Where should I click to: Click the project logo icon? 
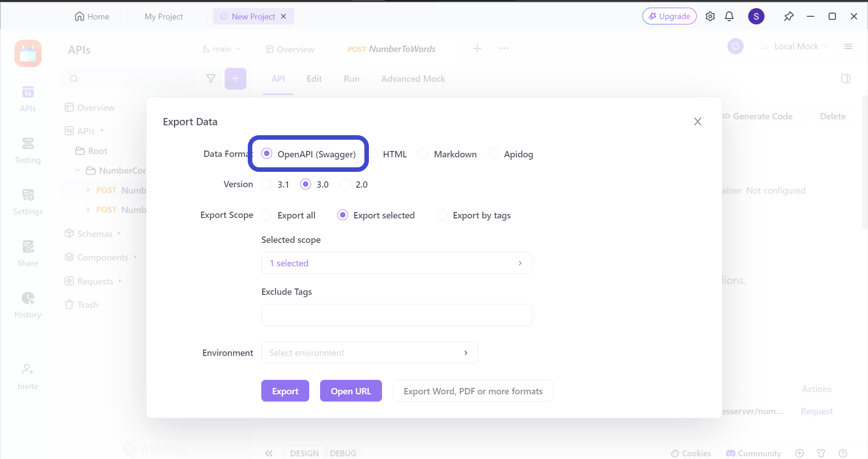[28, 53]
